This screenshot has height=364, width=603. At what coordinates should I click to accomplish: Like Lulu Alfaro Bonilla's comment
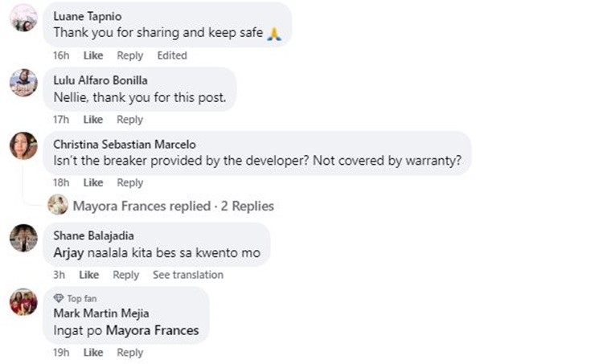pyautogui.click(x=93, y=120)
